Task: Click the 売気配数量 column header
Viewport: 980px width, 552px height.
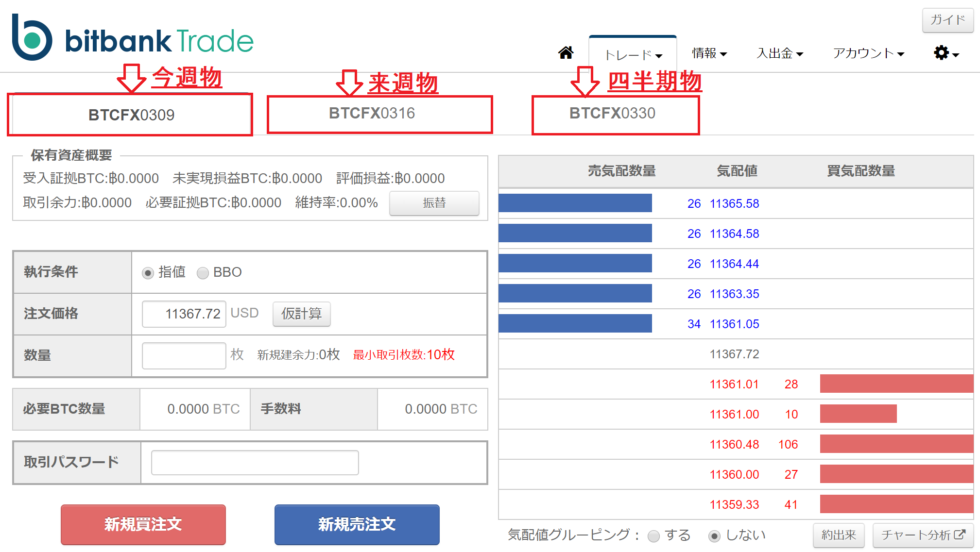Action: [x=621, y=171]
